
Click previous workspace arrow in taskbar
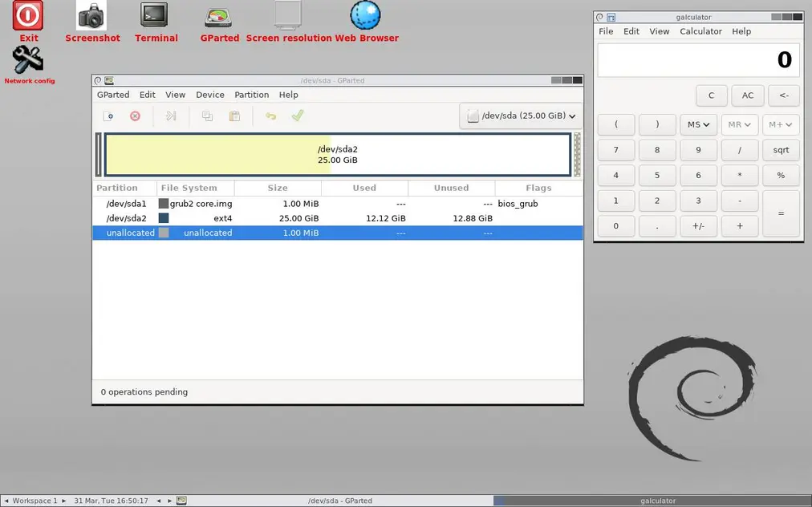pos(6,501)
